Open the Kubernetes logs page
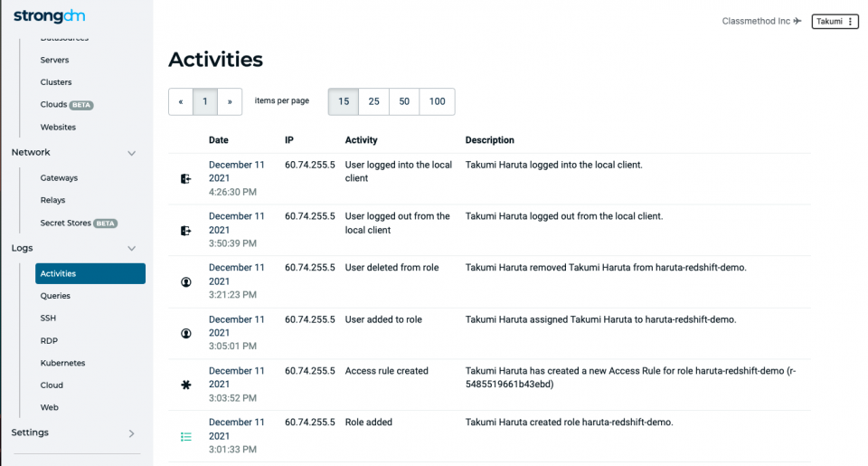 (62, 363)
